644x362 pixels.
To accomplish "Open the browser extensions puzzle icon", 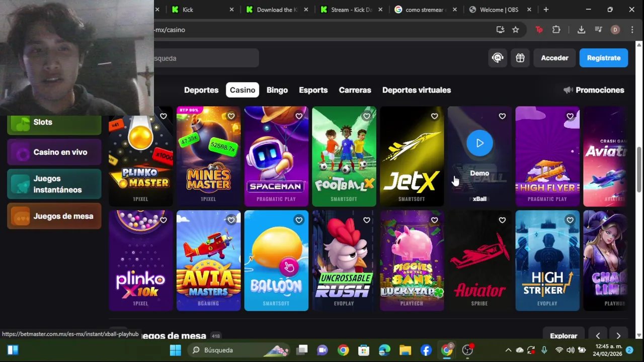I will pos(556,30).
